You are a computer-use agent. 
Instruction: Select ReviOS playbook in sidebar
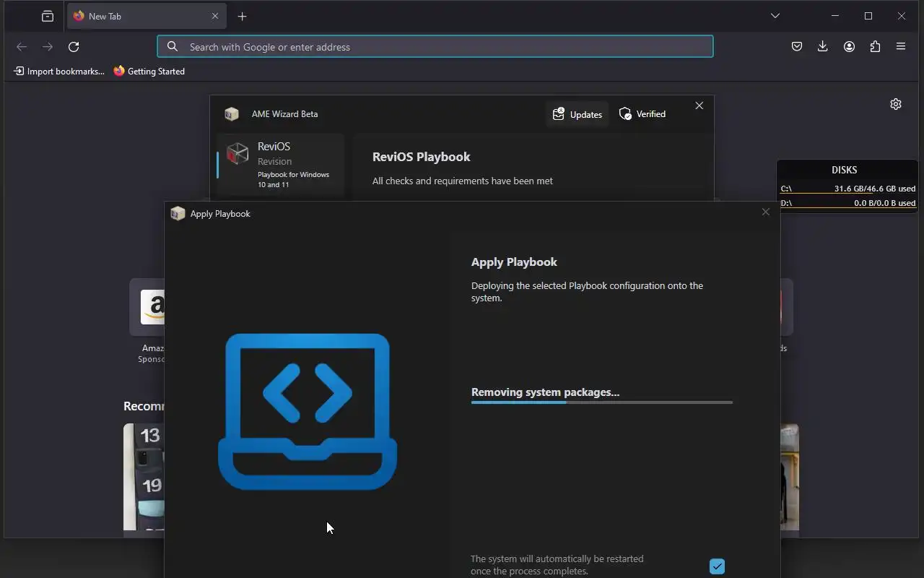click(281, 165)
